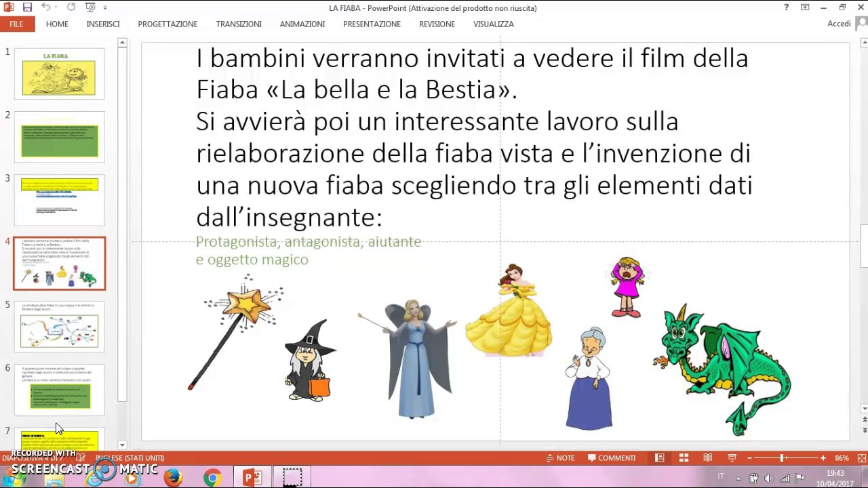Click the Accedi sign-in link
Screen dimensions: 868x488
pyautogui.click(x=839, y=24)
